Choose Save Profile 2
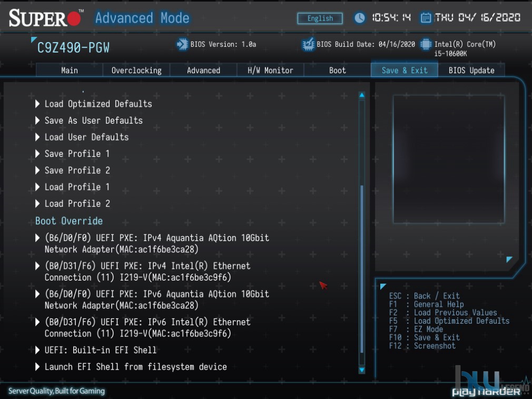Screen dimensions: 532x399 pos(77,170)
